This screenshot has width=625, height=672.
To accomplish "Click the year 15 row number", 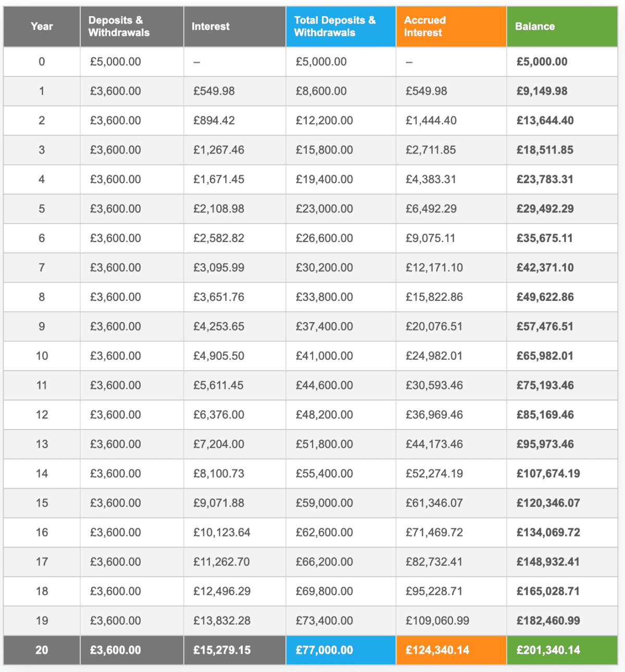I will coord(42,503).
